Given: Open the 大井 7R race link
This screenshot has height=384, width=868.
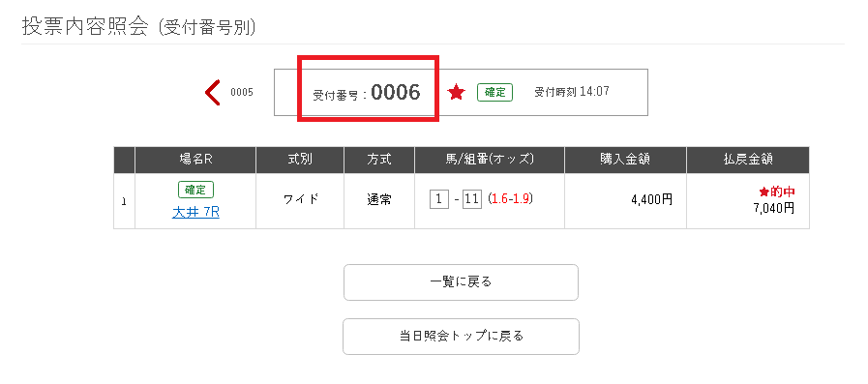Looking at the screenshot, I should [x=195, y=213].
